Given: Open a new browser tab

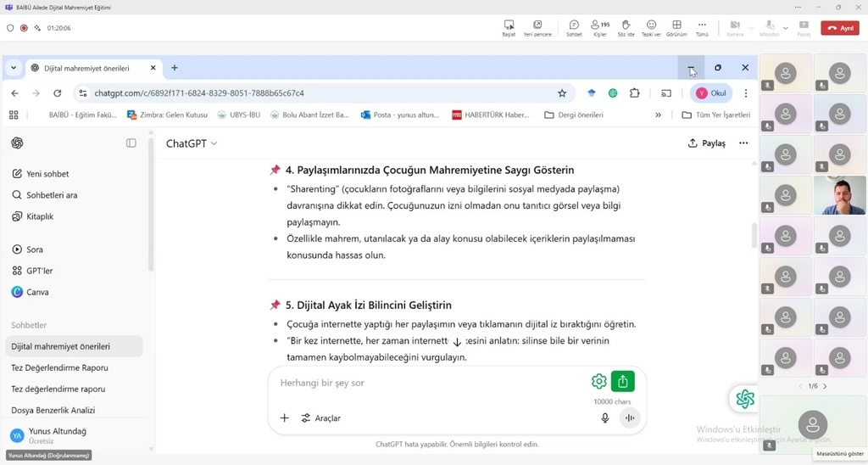Looking at the screenshot, I should [x=175, y=68].
